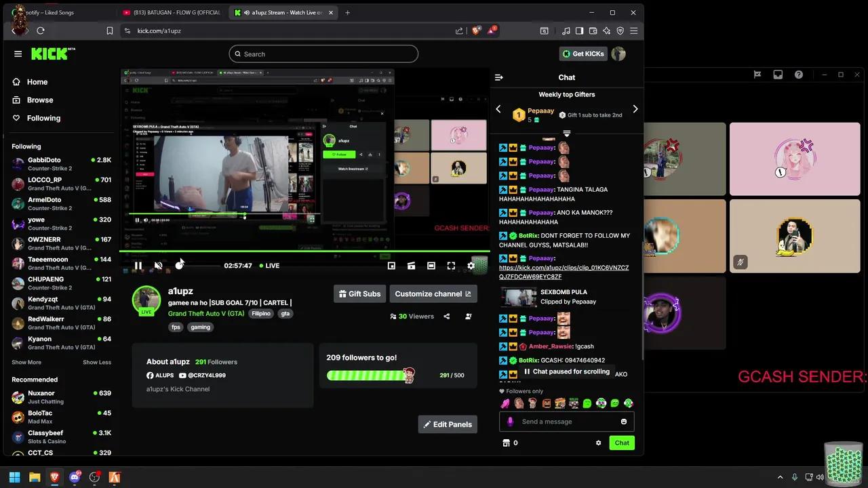Open chat settings with the gear icon
868x488 pixels.
point(598,443)
